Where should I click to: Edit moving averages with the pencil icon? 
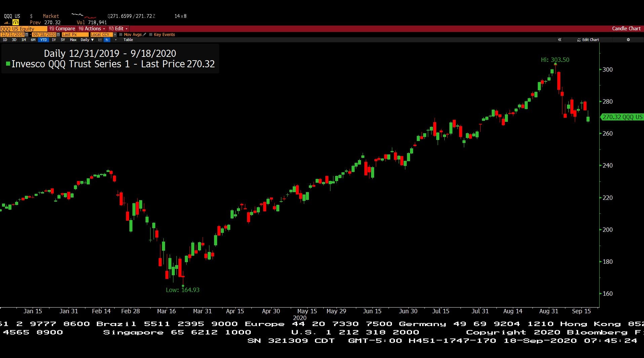coord(145,34)
